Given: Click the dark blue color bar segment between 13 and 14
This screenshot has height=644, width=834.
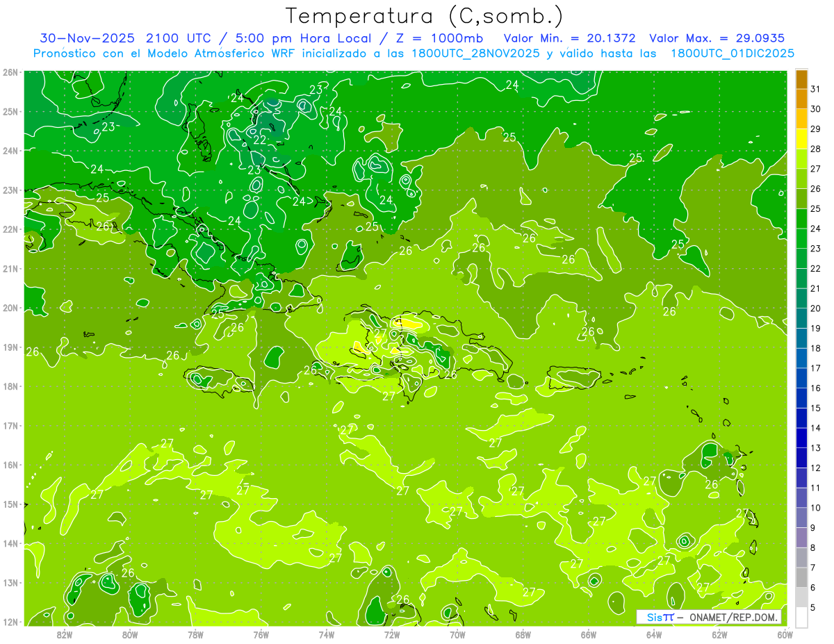Looking at the screenshot, I should coord(801,437).
